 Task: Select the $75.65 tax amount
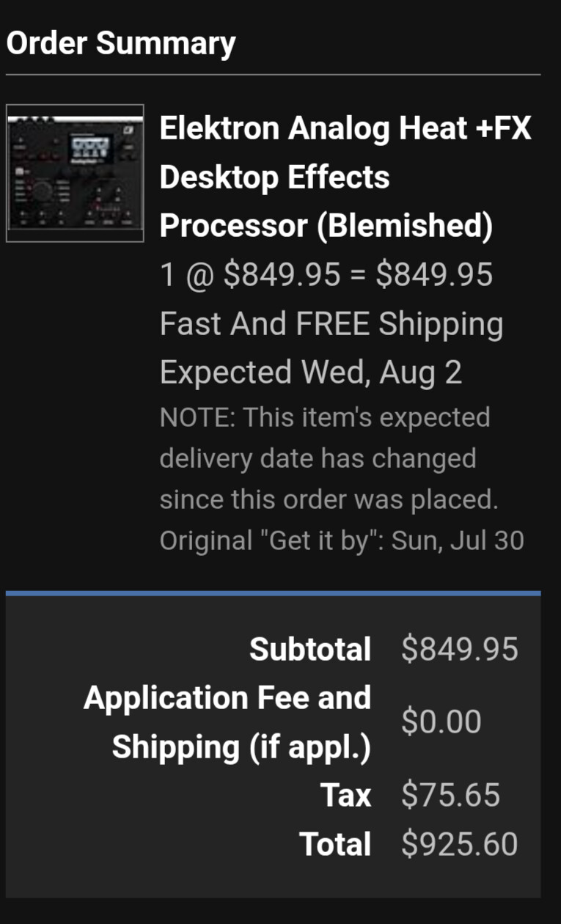tap(451, 795)
